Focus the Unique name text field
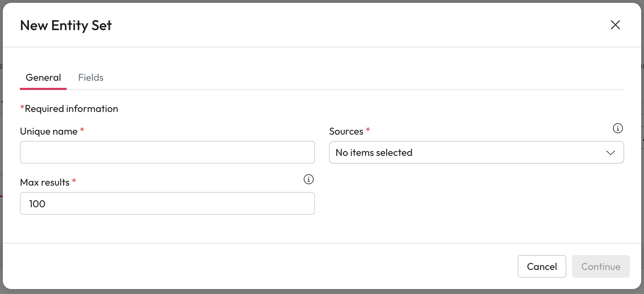Viewport: 644px width, 294px height. click(x=167, y=152)
